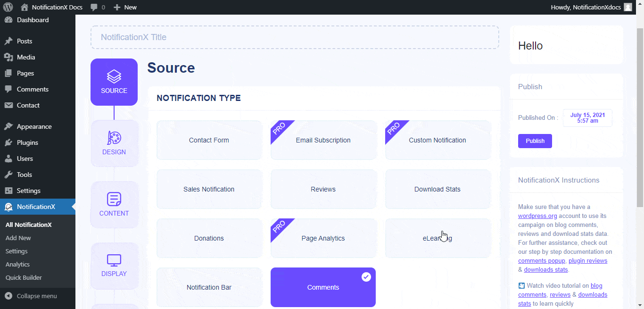Click the Pages icon in sidebar
Image resolution: width=644 pixels, height=309 pixels.
8,73
